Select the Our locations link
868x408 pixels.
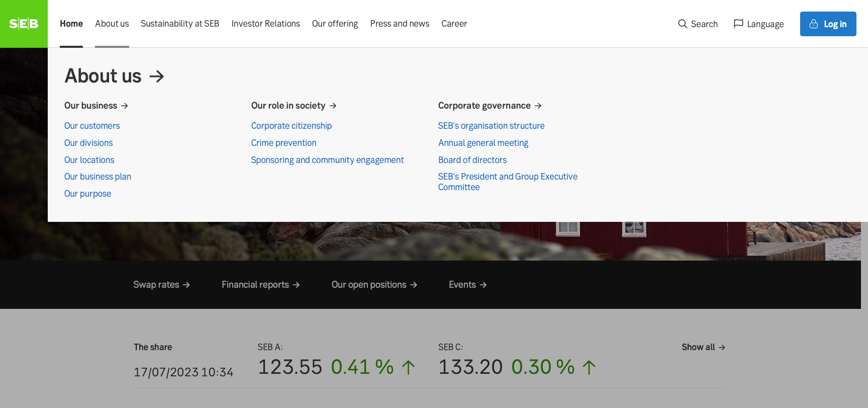click(x=89, y=160)
